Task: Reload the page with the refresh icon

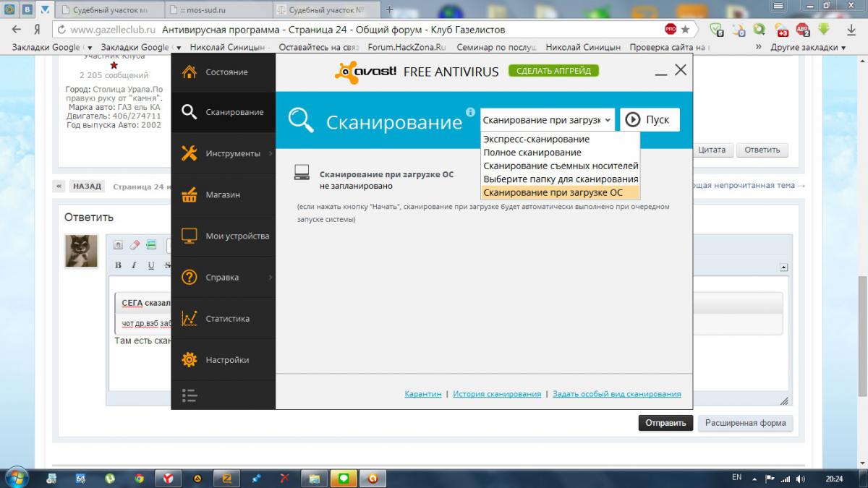Action: click(x=61, y=30)
